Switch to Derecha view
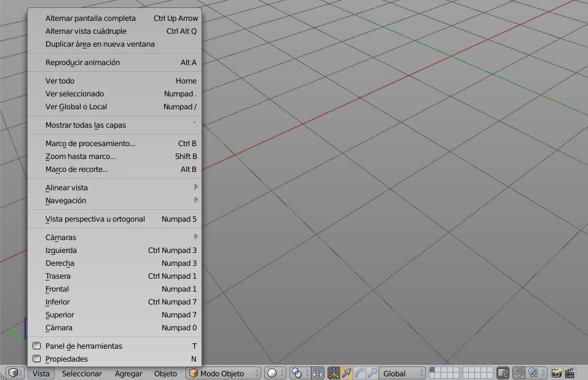This screenshot has width=588, height=380. point(115,263)
